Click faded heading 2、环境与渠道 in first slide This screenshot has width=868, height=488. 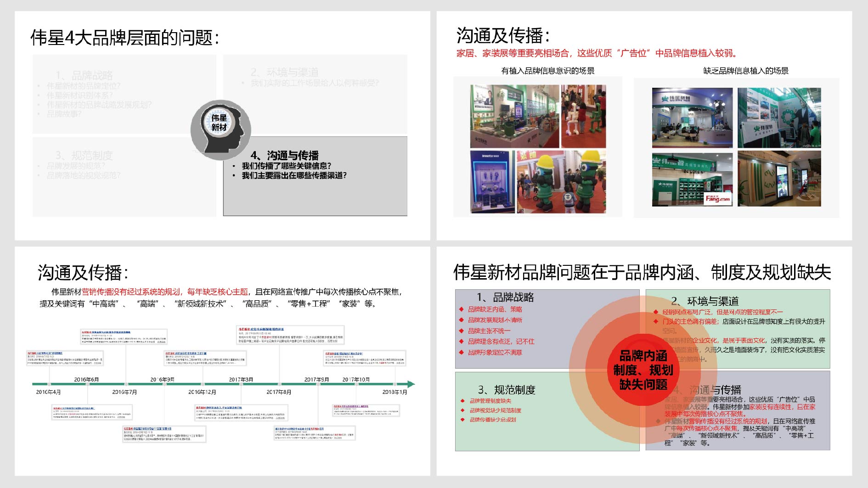tap(284, 72)
